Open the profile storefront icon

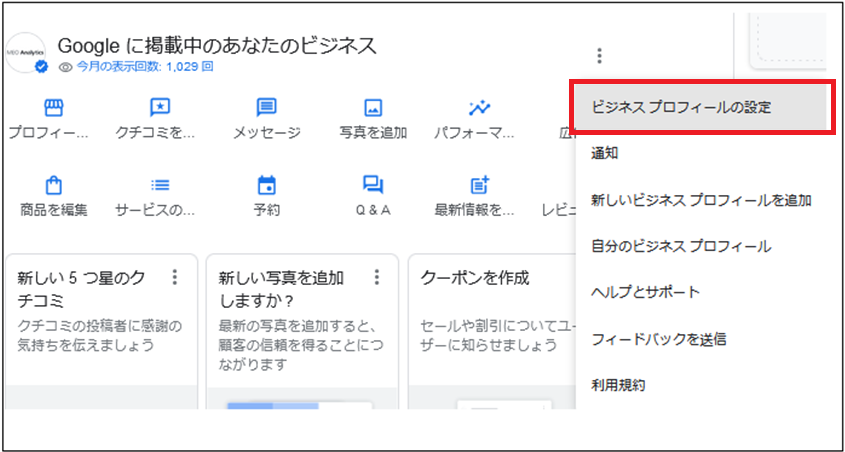(54, 108)
